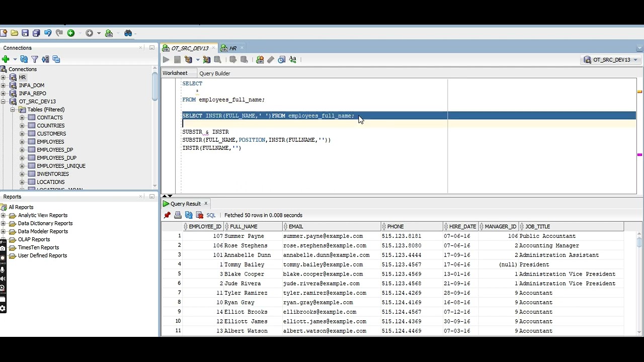Collapse the Tables (Filtered) node
The height and width of the screenshot is (362, 644).
pos(13,110)
